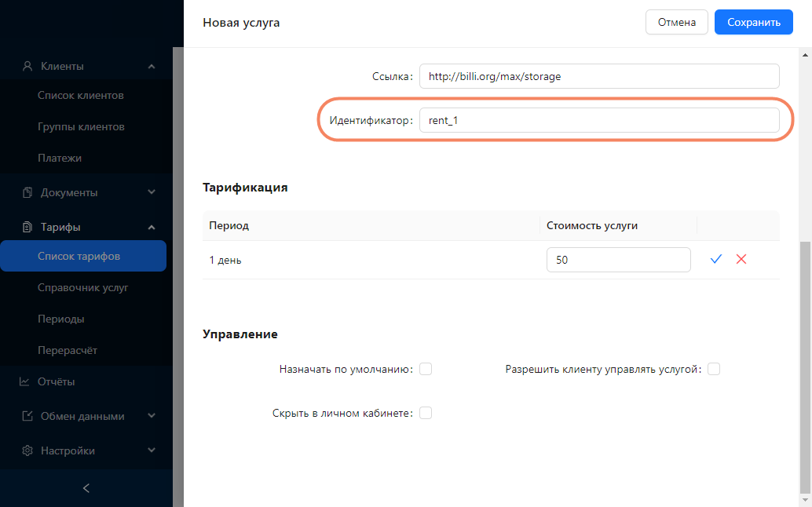Click the Клиенты person icon in sidebar

(x=27, y=67)
